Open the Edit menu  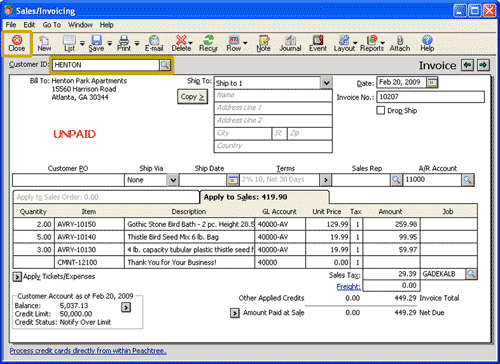click(29, 25)
